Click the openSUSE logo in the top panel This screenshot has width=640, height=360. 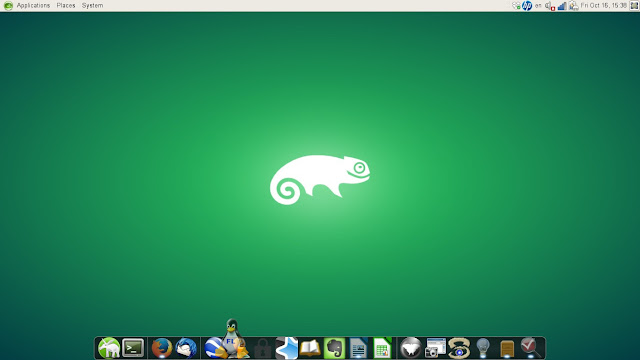[x=8, y=6]
